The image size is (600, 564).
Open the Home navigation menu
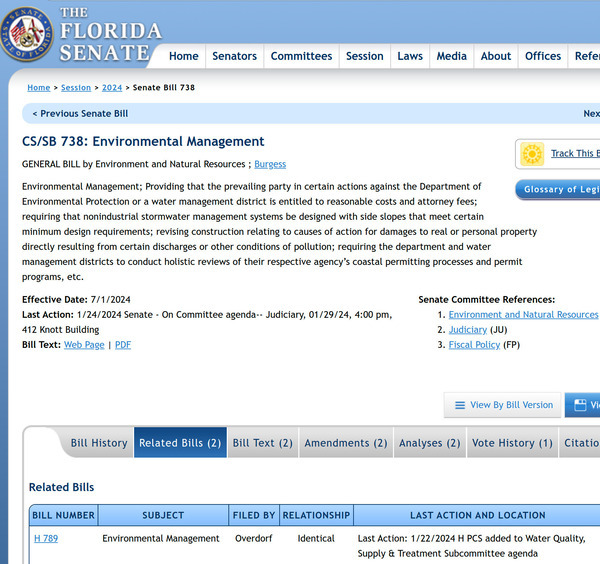[184, 56]
